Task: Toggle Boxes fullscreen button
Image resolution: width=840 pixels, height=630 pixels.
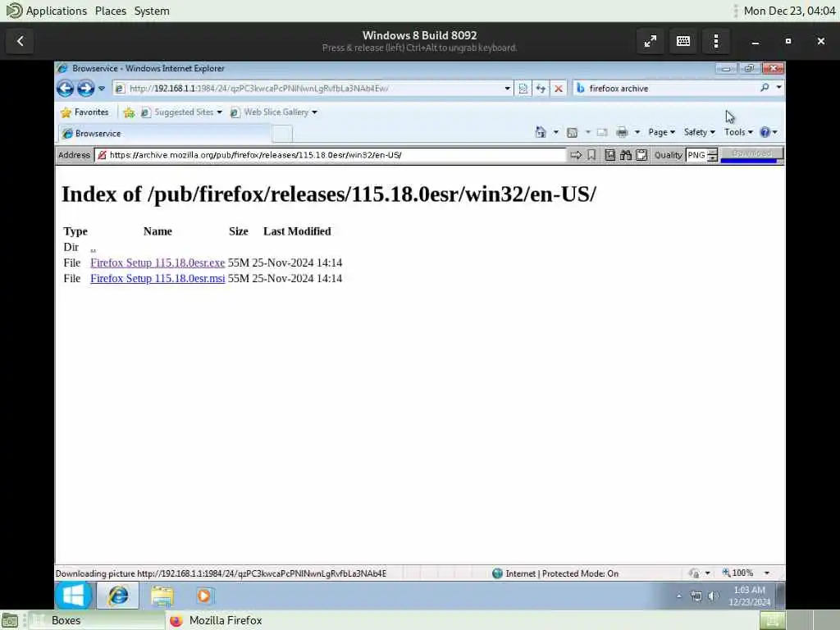Action: pos(651,41)
